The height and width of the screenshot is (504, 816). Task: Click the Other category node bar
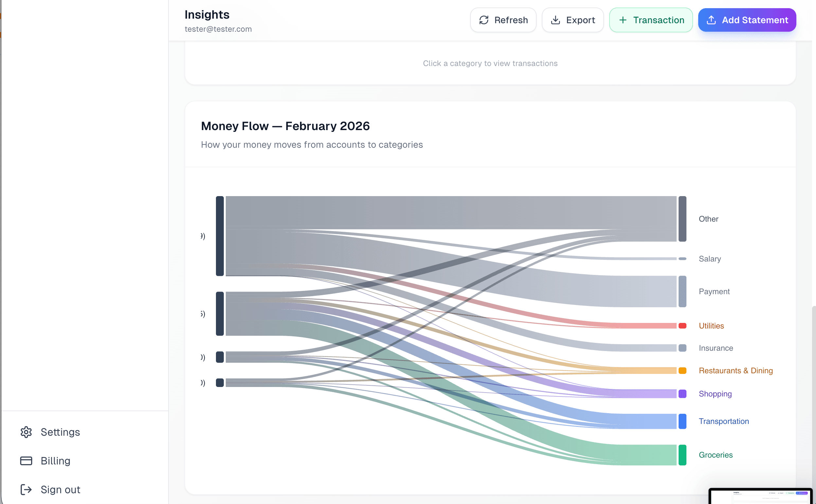pyautogui.click(x=682, y=219)
